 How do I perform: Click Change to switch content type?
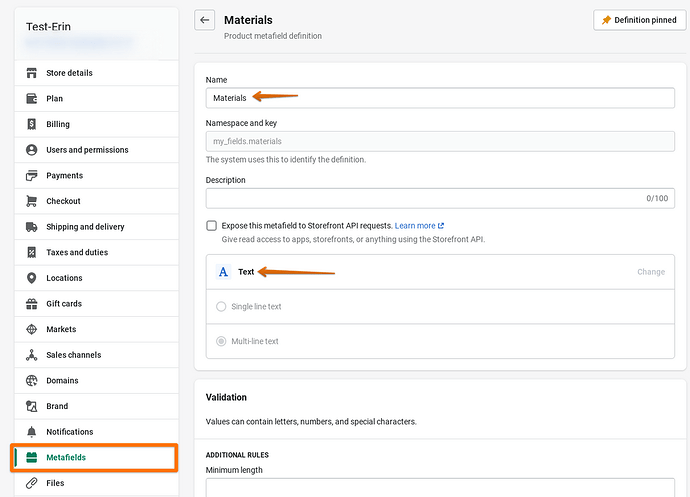(x=650, y=272)
